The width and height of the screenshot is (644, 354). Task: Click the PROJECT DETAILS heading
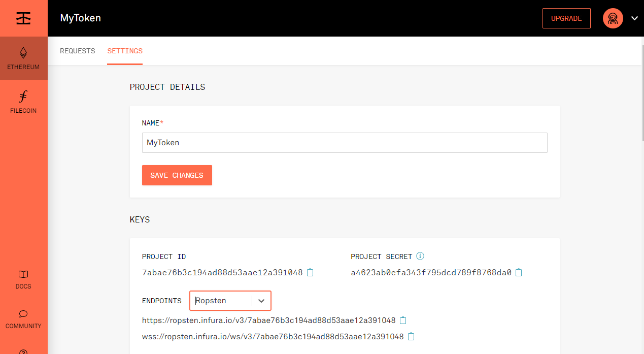coord(167,87)
